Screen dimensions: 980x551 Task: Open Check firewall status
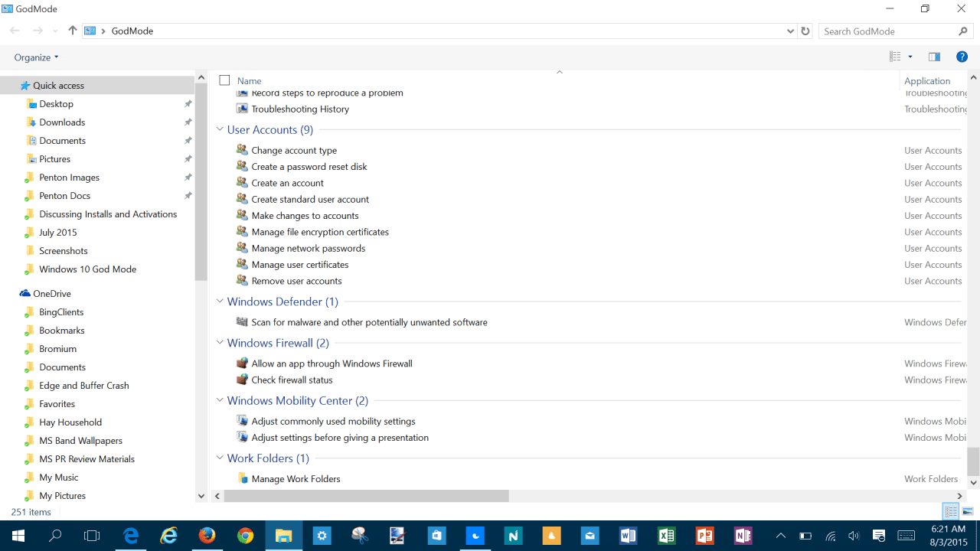pyautogui.click(x=292, y=380)
